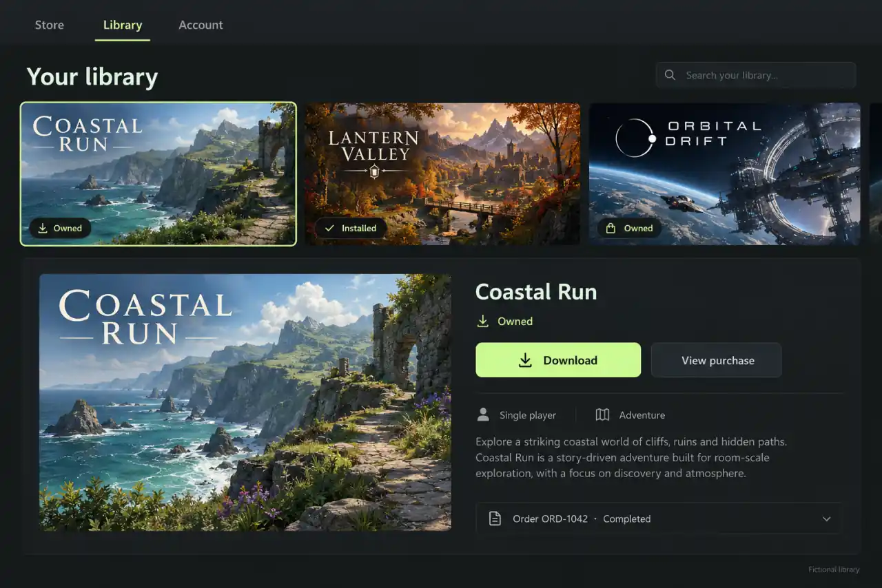Select the Coastal Run library card
This screenshot has width=882, height=588.
158,174
